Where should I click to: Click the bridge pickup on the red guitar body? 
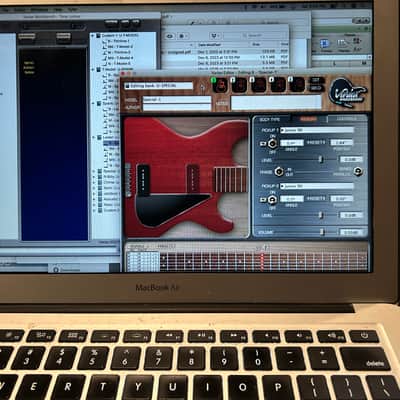click(143, 179)
